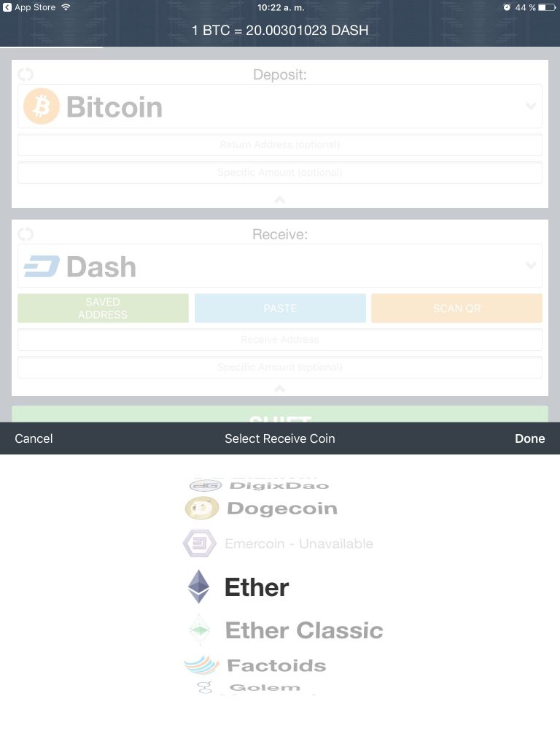The height and width of the screenshot is (747, 560).
Task: Select the Factoids wave icon
Action: coord(201,665)
